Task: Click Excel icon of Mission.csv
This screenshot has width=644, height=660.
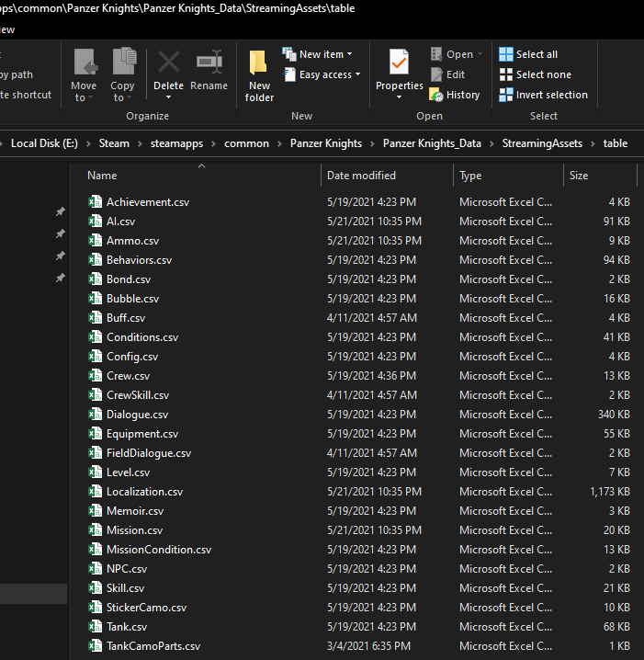Action: click(x=95, y=530)
